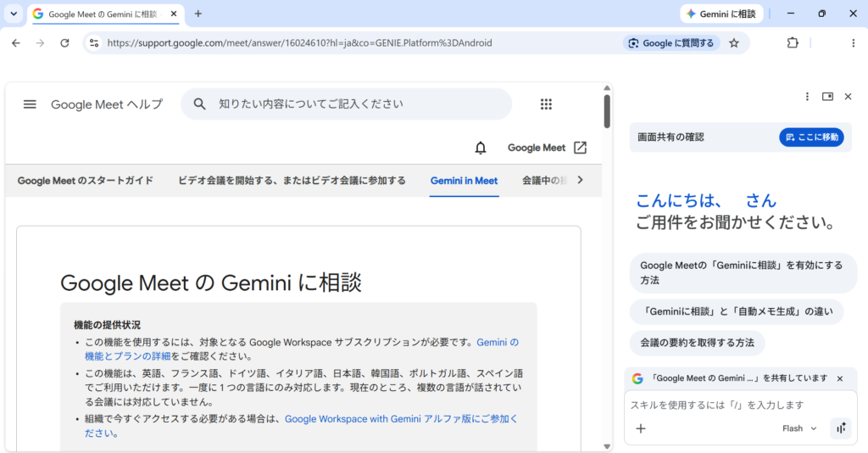
Task: Select the partially visible 会議中の tab
Action: click(543, 181)
